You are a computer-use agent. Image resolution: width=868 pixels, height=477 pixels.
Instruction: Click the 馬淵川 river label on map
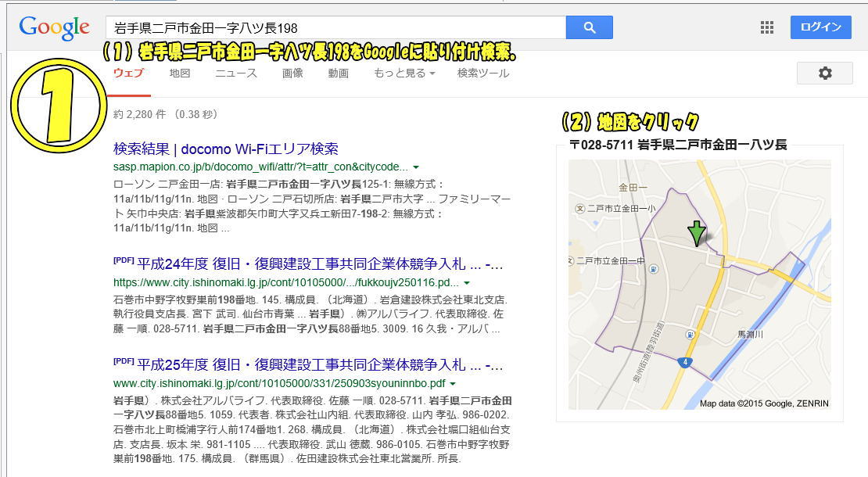751,334
